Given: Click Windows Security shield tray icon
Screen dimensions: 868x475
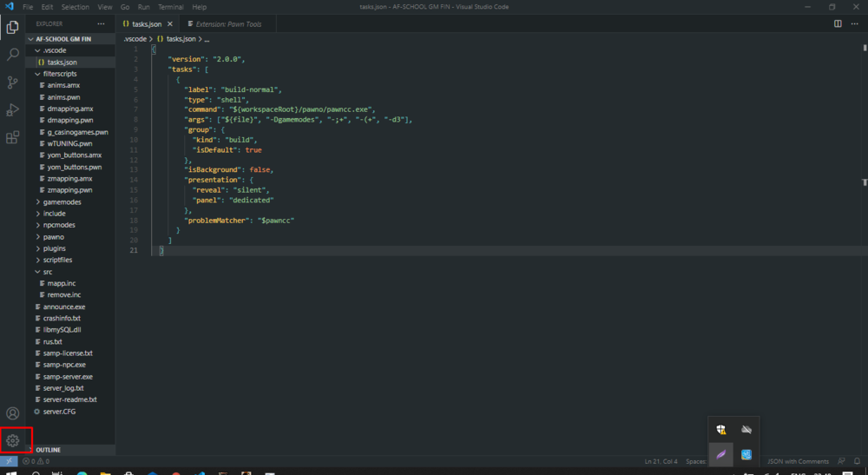Looking at the screenshot, I should click(720, 430).
